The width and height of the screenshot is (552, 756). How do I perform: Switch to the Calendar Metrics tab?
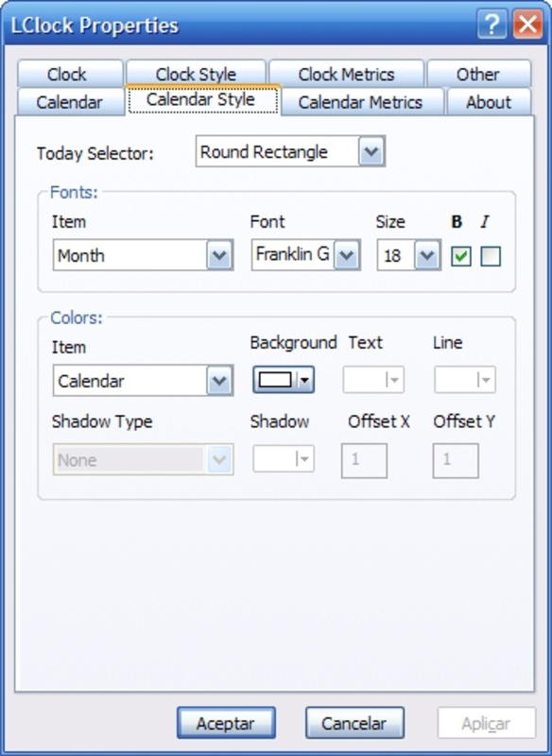(358, 102)
